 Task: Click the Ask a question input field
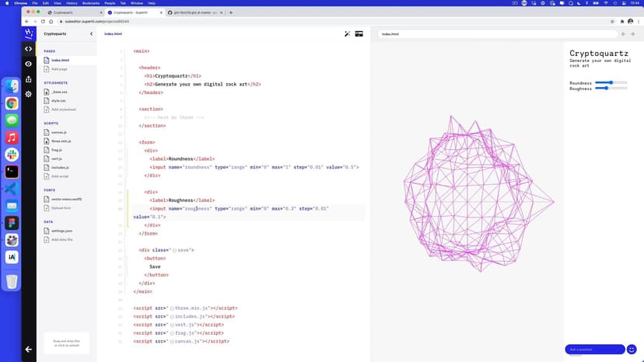pos(594,350)
